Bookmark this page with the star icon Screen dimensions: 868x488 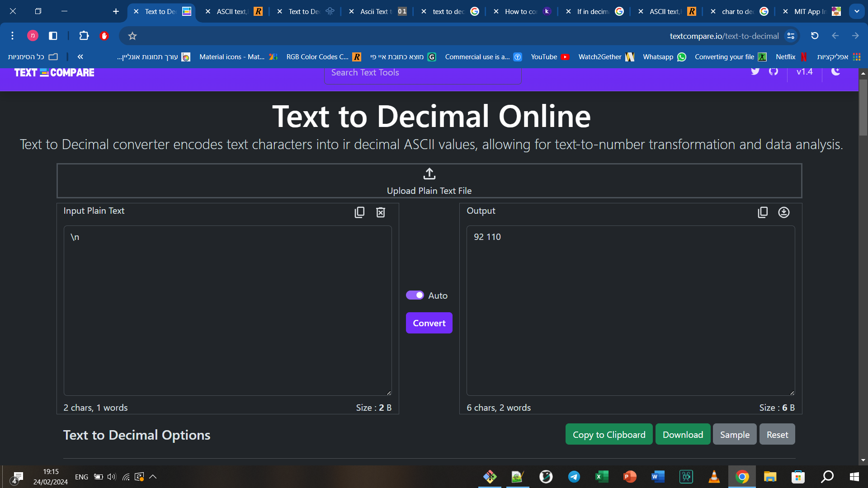pyautogui.click(x=132, y=36)
